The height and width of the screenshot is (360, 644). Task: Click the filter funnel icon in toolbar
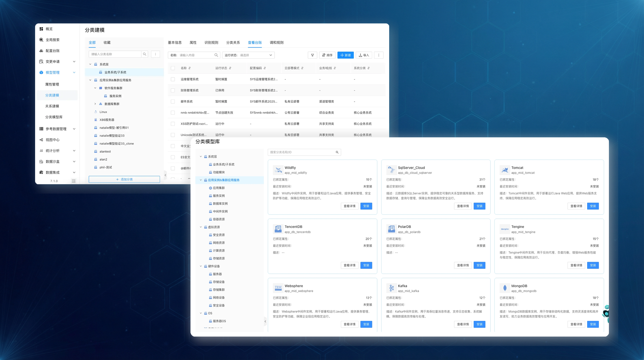(x=312, y=55)
